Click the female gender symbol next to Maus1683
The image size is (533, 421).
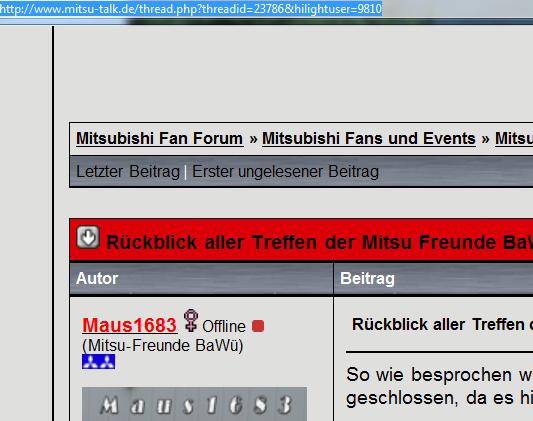pyautogui.click(x=191, y=320)
